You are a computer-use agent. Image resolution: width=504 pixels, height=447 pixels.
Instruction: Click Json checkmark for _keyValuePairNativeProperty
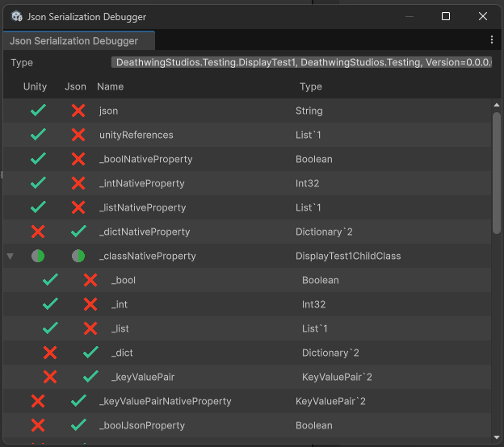click(x=79, y=401)
